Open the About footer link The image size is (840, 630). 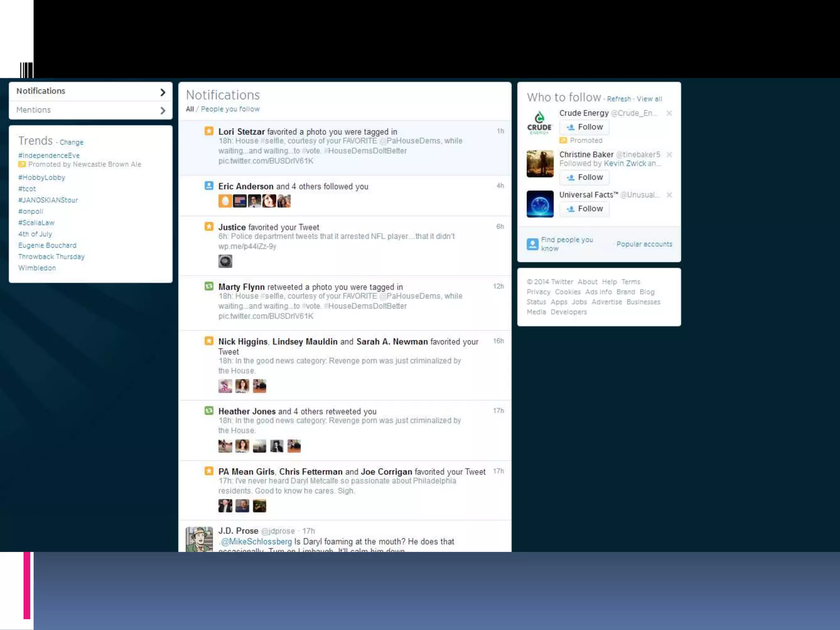coord(587,282)
